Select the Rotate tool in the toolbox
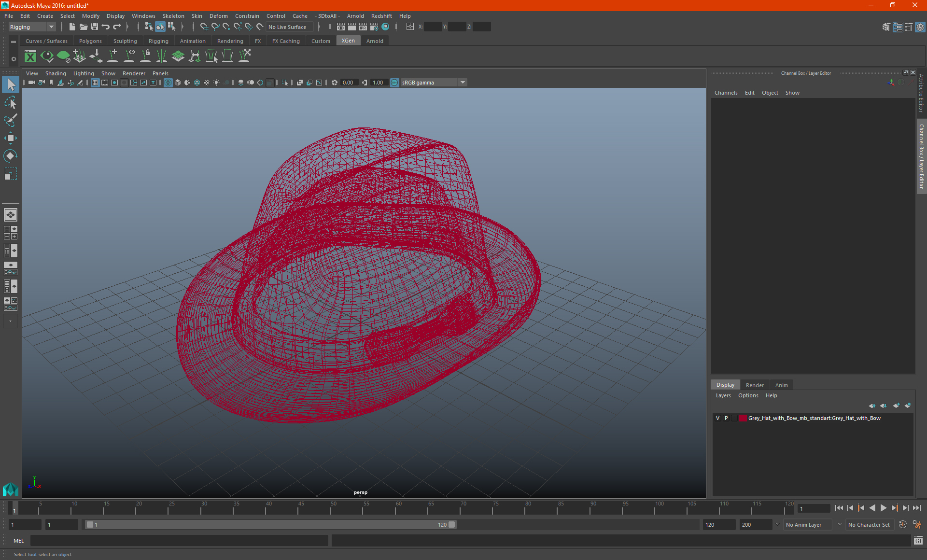927x560 pixels. 10,156
